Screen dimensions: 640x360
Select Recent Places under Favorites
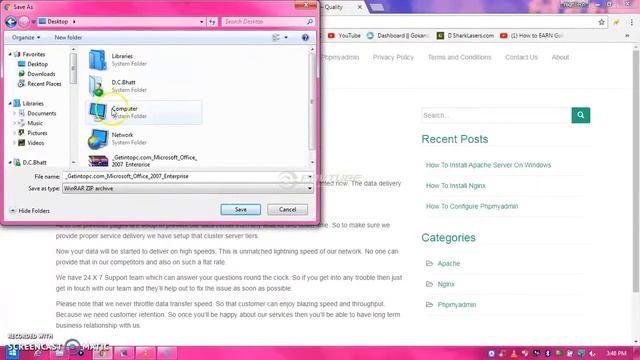(x=40, y=84)
